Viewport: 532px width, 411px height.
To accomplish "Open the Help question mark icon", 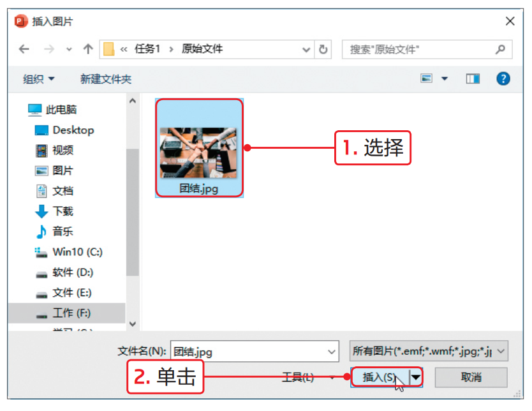I will point(503,78).
